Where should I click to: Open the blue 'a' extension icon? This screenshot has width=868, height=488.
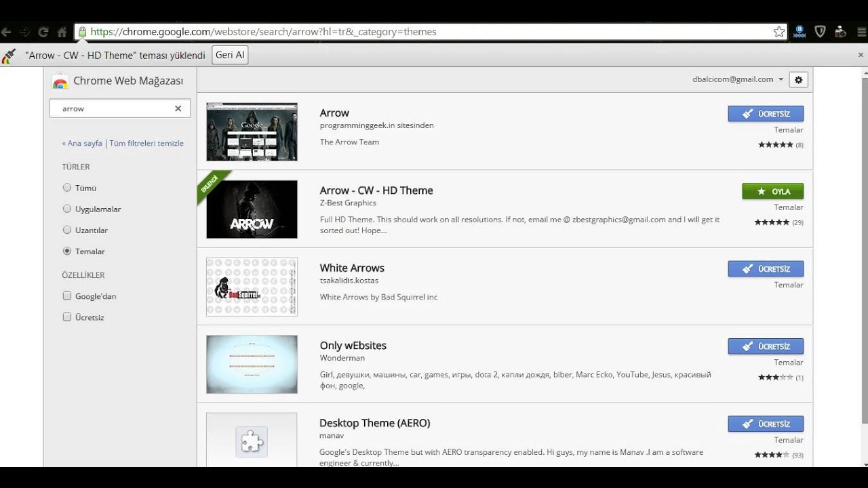(800, 31)
